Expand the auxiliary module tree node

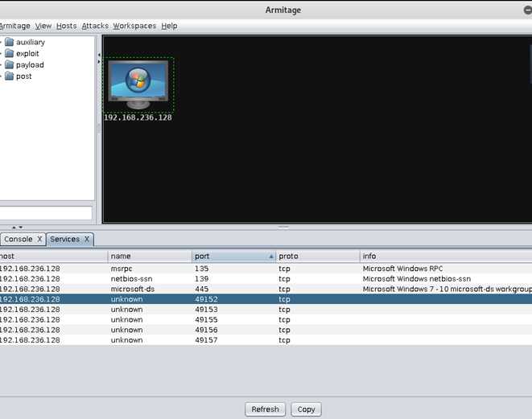click(x=1, y=42)
